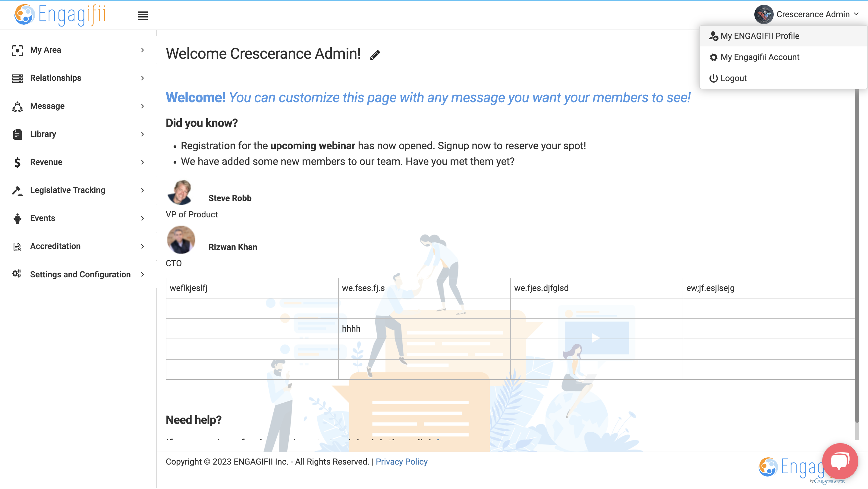Expand the Settings and Configuration chevron
The image size is (868, 489).
143,274
